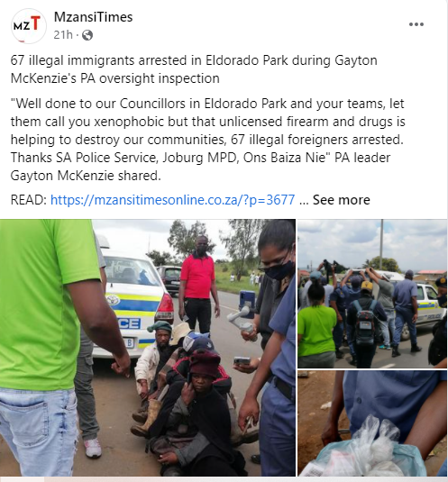The image size is (448, 482).
Task: Open the large photo of arrested men
Action: [x=148, y=348]
